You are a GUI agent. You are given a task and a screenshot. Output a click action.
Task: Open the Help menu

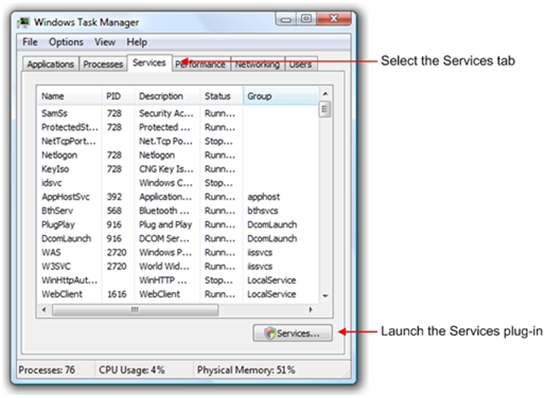click(x=136, y=42)
